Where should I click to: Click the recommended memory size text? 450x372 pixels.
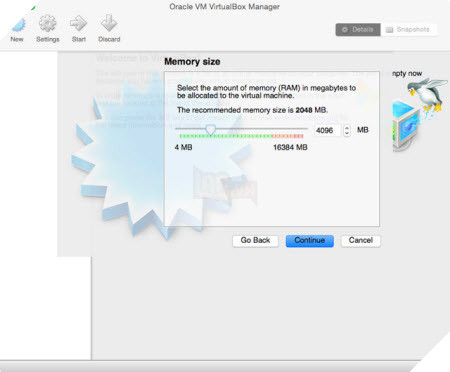point(252,110)
